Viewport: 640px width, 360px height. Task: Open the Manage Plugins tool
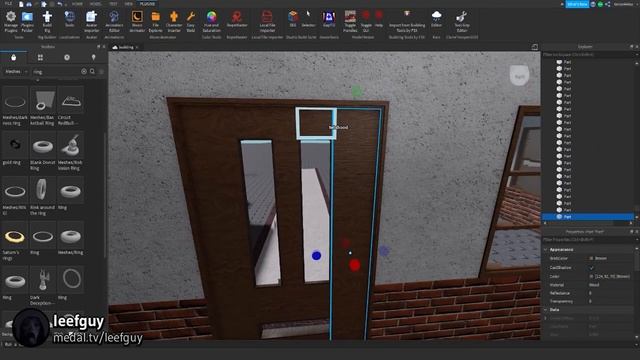point(11,21)
